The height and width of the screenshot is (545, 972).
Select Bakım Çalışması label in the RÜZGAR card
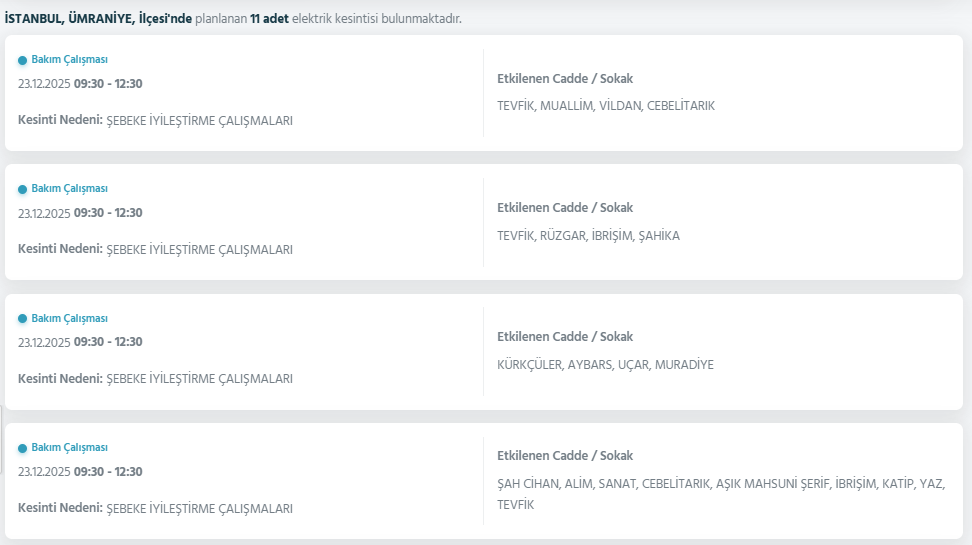point(69,188)
